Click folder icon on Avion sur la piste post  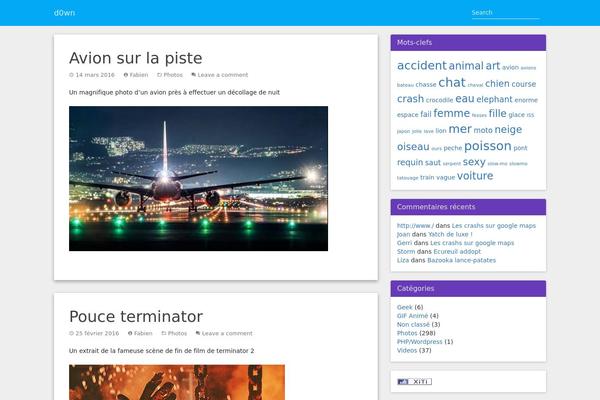160,75
